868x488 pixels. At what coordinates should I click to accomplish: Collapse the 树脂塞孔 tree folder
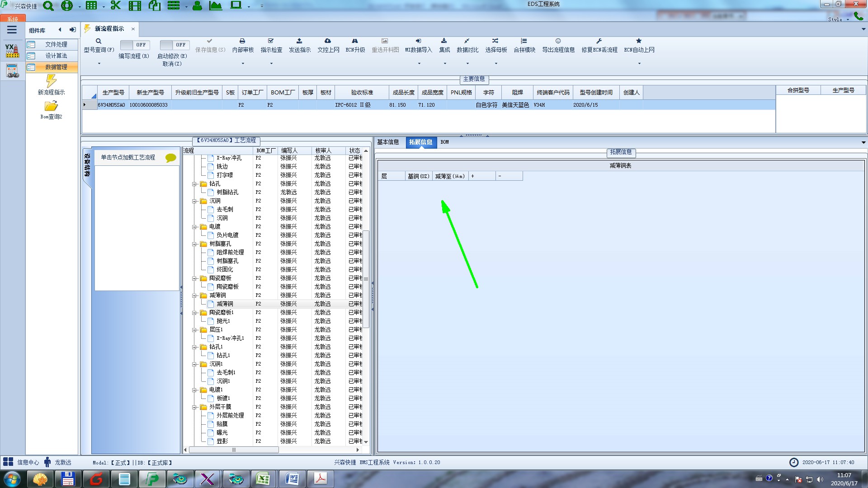(194, 244)
